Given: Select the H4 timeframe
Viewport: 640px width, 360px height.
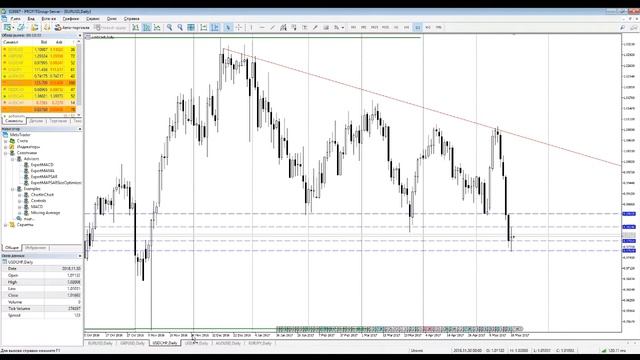Looking at the screenshot, I should (407, 27).
